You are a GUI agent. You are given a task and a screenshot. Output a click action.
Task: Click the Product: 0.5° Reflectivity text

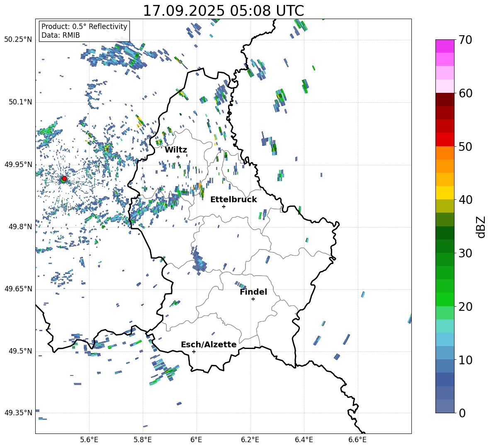(84, 27)
